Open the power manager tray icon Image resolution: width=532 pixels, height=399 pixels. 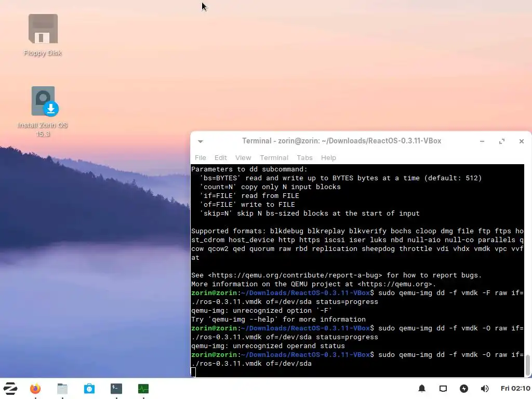[464, 389]
